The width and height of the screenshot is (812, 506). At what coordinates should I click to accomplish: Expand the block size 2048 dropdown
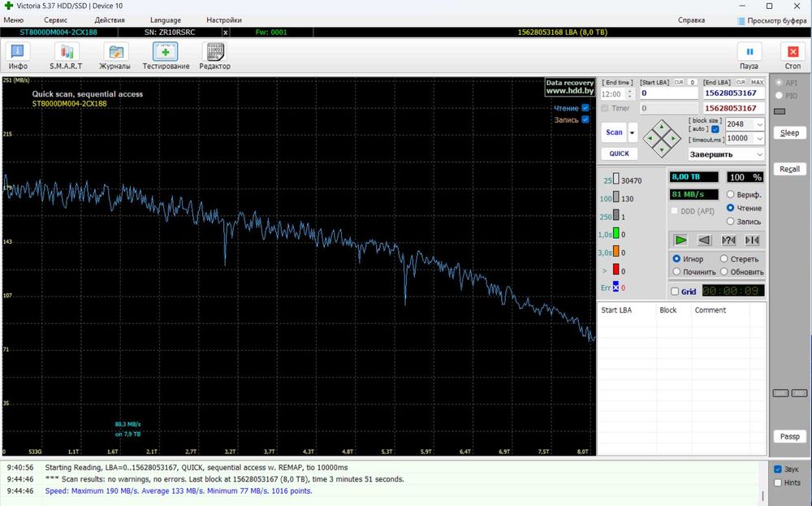click(759, 124)
